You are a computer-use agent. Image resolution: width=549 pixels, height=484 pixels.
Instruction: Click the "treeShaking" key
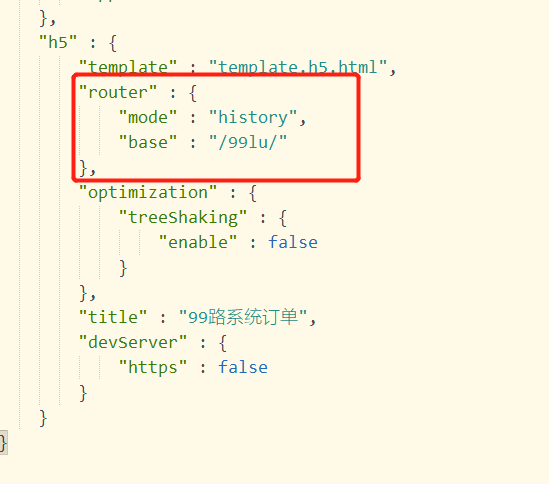(x=183, y=217)
